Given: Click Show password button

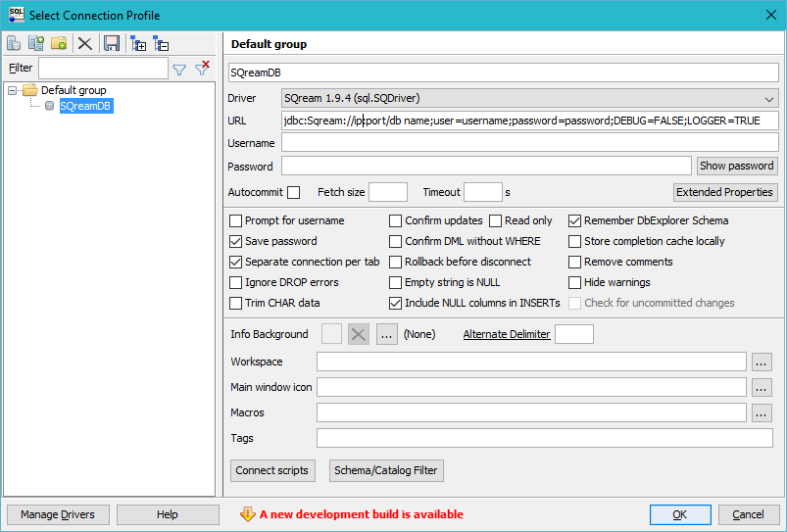Looking at the screenshot, I should (x=737, y=166).
